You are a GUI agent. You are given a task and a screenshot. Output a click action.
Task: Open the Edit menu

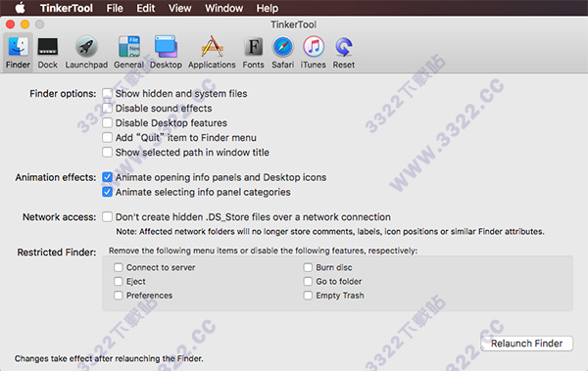coord(145,8)
